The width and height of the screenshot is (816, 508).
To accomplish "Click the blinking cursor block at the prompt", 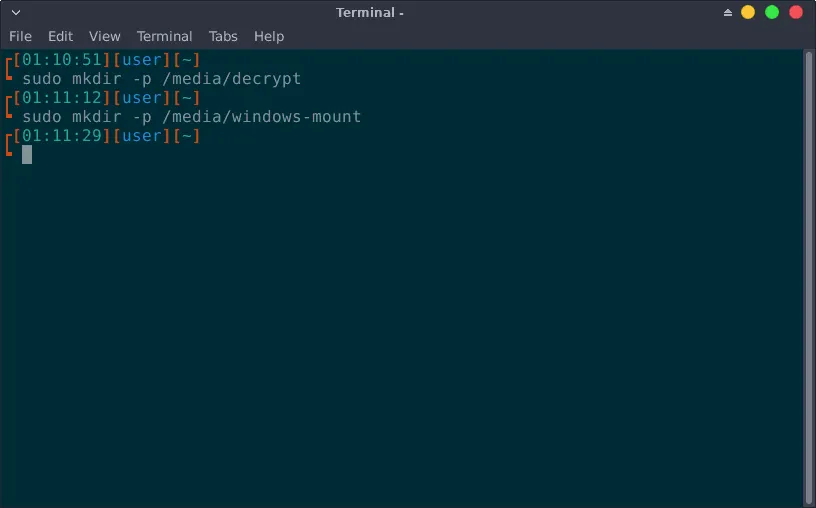I will coord(27,155).
